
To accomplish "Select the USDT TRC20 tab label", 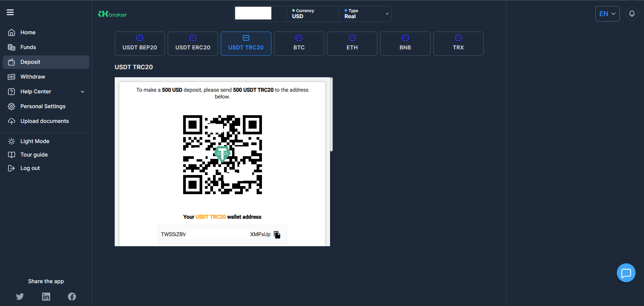I will point(246,47).
